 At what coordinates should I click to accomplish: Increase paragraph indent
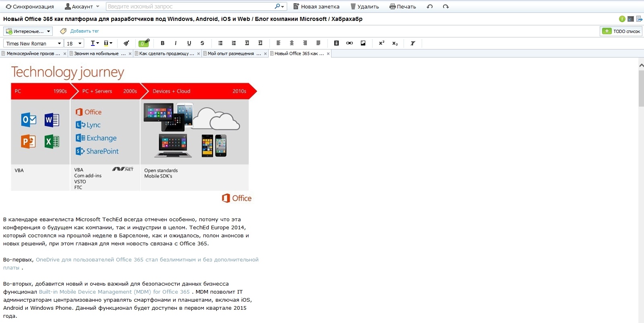247,43
